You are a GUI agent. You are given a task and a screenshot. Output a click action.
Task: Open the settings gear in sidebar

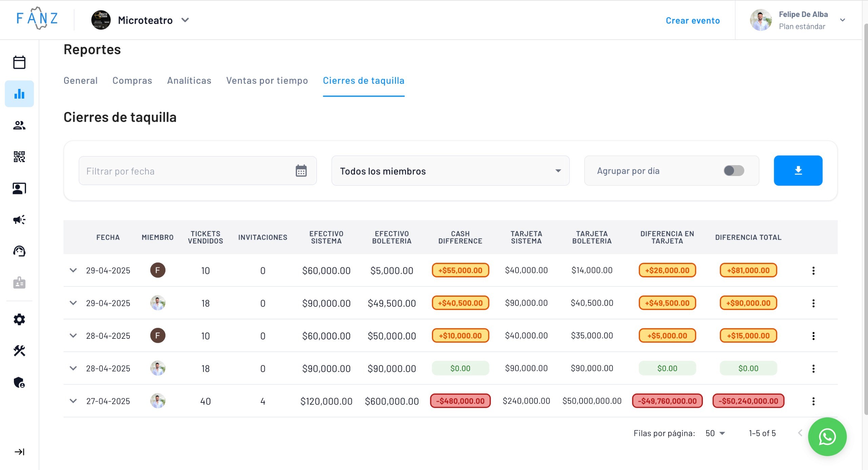(x=19, y=319)
